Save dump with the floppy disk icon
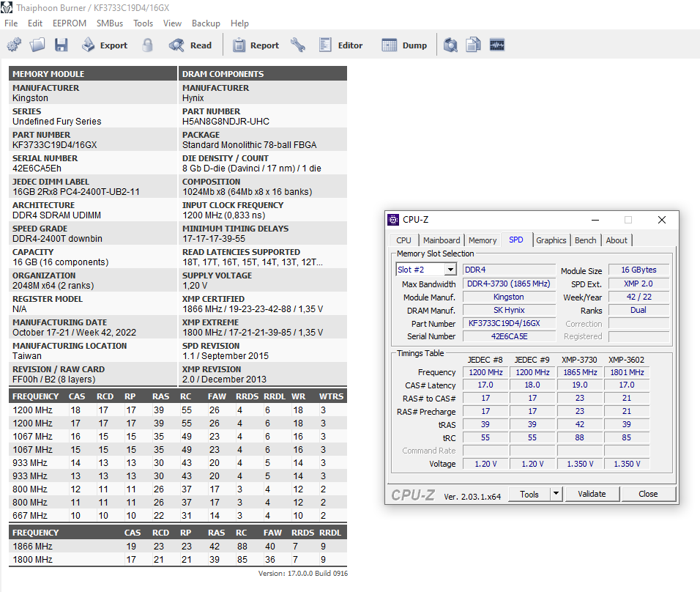Image resolution: width=700 pixels, height=592 pixels. pos(62,45)
